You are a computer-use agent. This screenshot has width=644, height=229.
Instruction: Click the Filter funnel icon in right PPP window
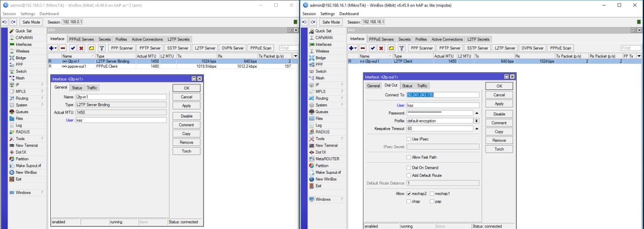[401, 48]
